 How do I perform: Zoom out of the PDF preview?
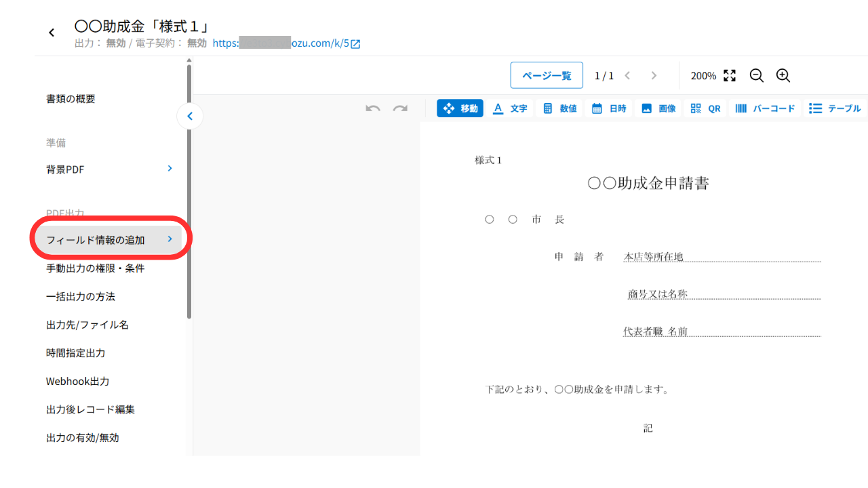click(756, 75)
